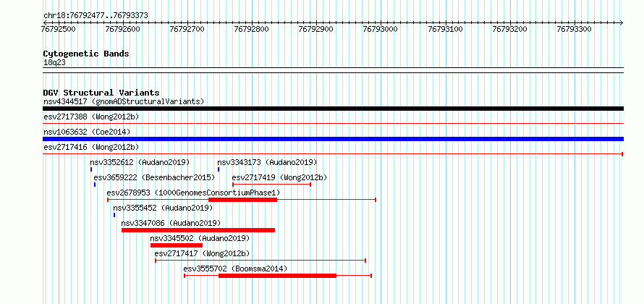Viewport: 644px width, 304px height.
Task: Open the nsv3355452 (Audano2019) label
Action: click(x=163, y=208)
